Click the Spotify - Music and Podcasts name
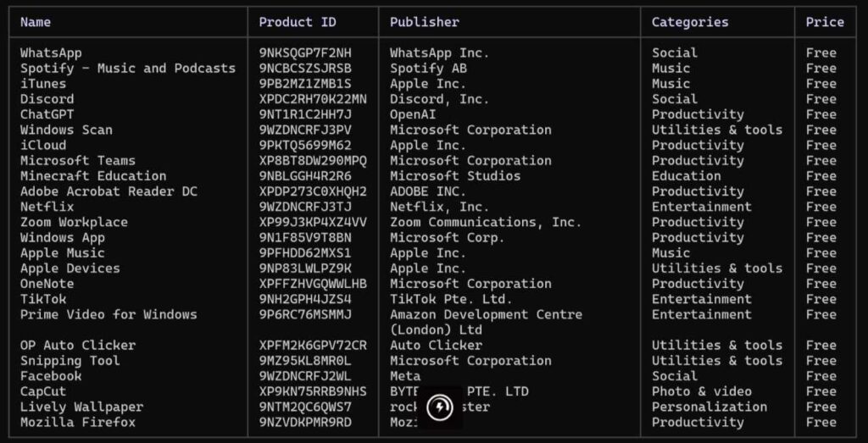This screenshot has width=868, height=443. [x=127, y=68]
